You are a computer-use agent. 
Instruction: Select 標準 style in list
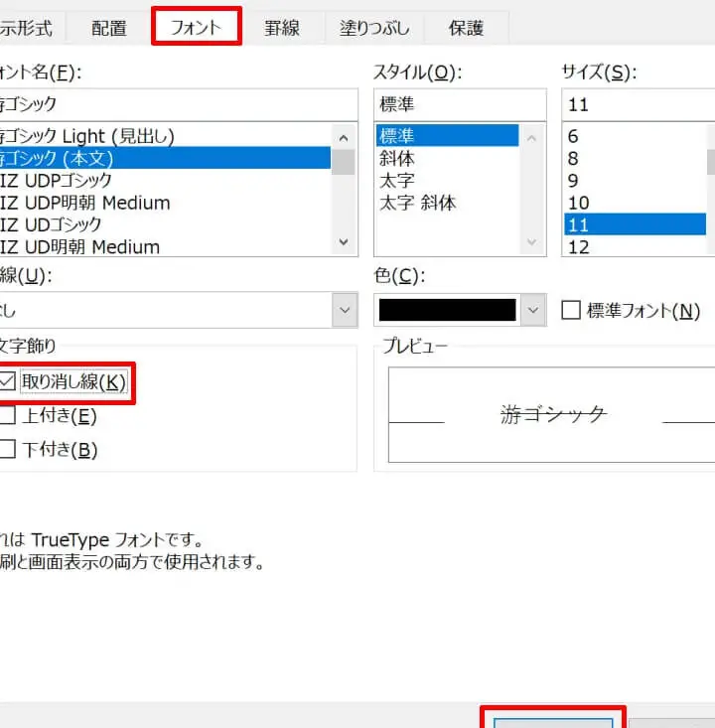tap(447, 136)
